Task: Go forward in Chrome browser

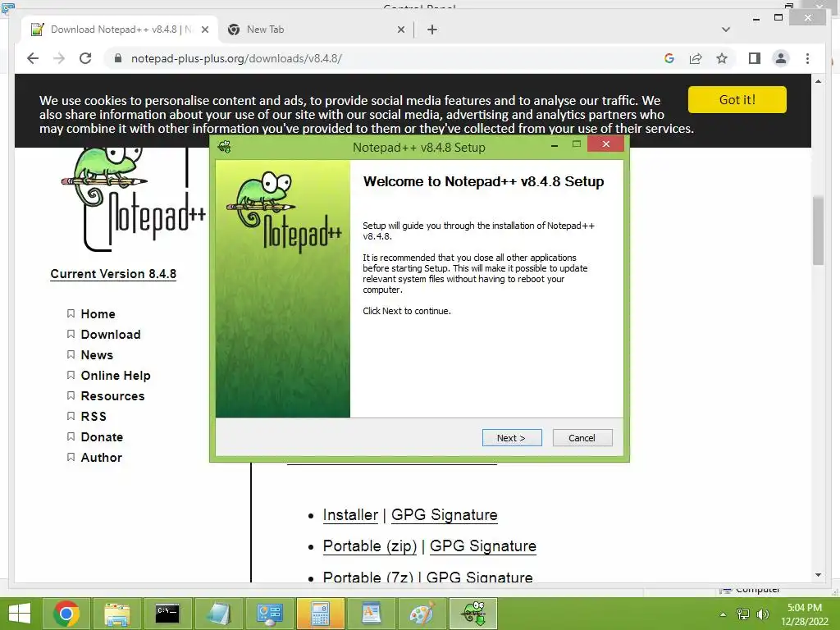Action: pos(59,58)
